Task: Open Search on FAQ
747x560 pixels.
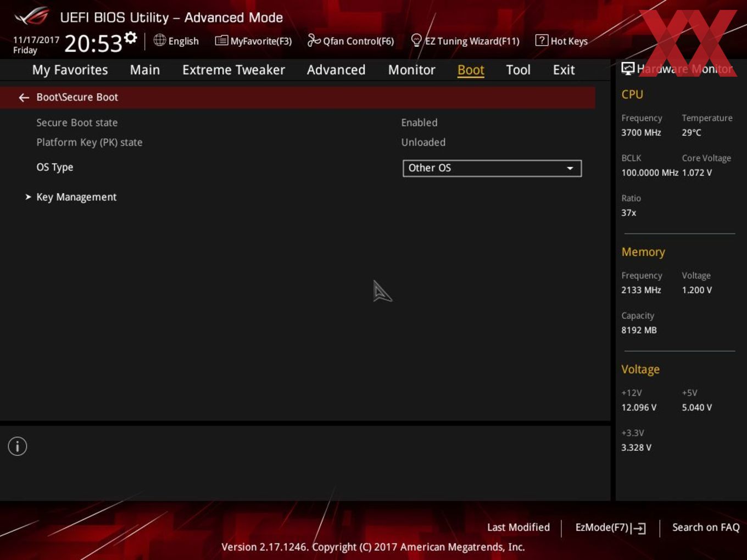Action: tap(706, 527)
